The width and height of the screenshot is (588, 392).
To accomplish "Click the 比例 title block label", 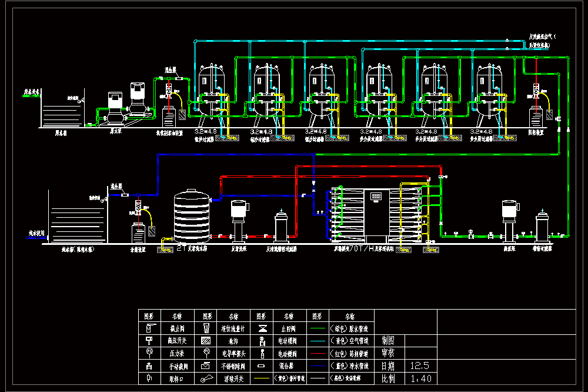I will (388, 378).
